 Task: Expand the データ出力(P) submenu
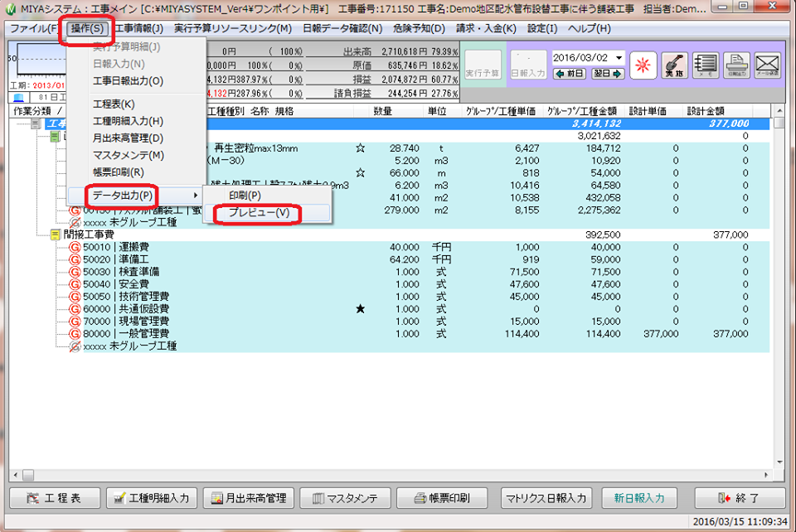tap(137, 196)
